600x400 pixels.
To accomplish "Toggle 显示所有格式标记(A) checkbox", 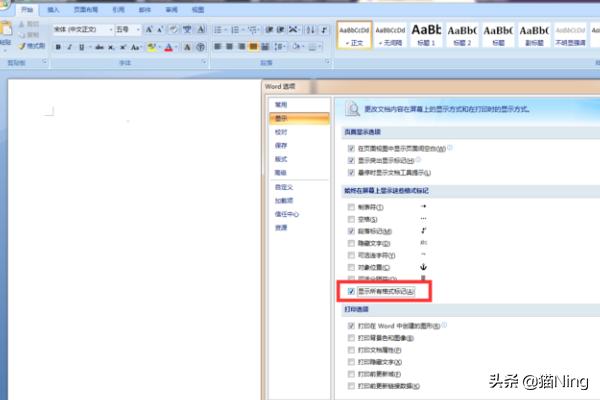I will point(351,291).
